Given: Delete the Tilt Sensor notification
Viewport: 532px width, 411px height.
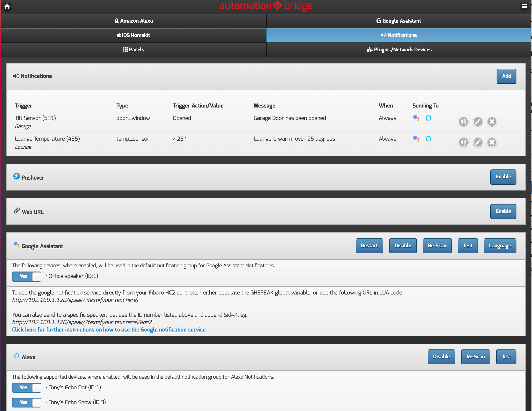Looking at the screenshot, I should point(492,121).
